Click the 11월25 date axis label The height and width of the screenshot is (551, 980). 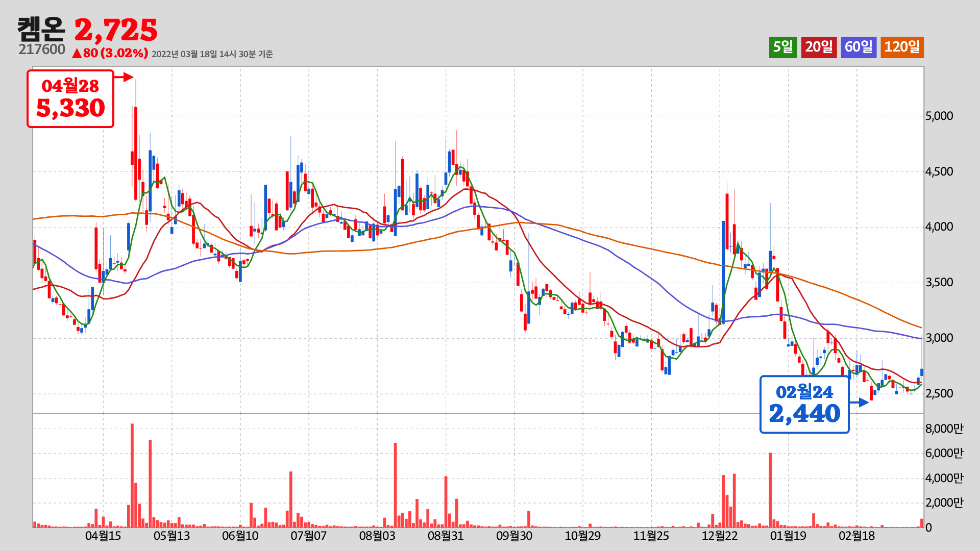651,536
